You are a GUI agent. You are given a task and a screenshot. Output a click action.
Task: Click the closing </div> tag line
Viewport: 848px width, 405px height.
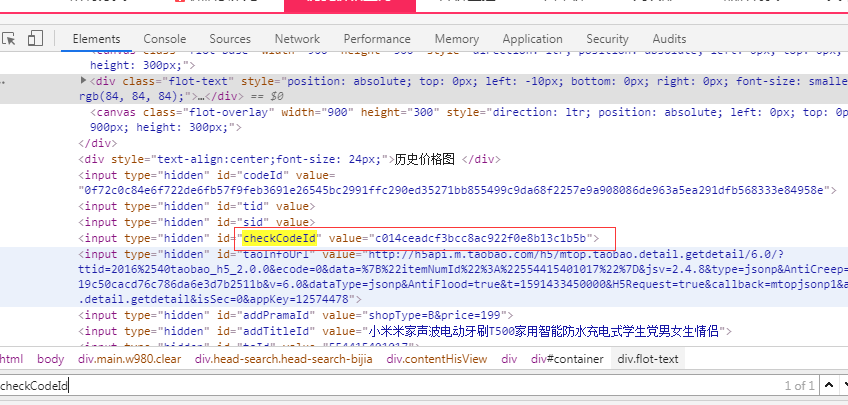[98, 143]
